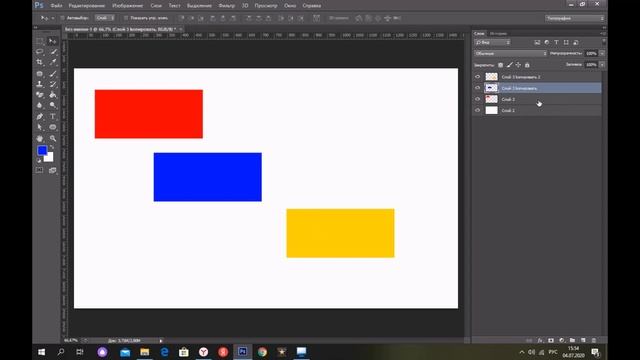Screen dimensions: 640x360
Task: Delete layer trash icon
Action: pos(594,340)
